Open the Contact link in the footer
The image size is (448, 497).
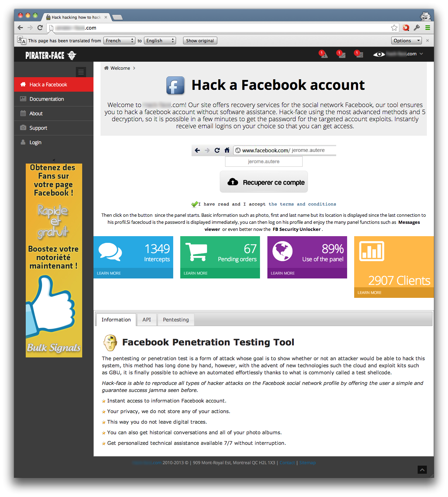point(287,462)
